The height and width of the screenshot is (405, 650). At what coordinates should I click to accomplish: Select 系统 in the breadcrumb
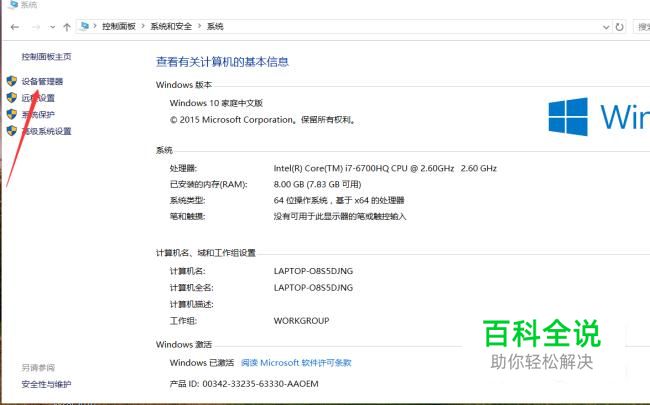[x=215, y=26]
